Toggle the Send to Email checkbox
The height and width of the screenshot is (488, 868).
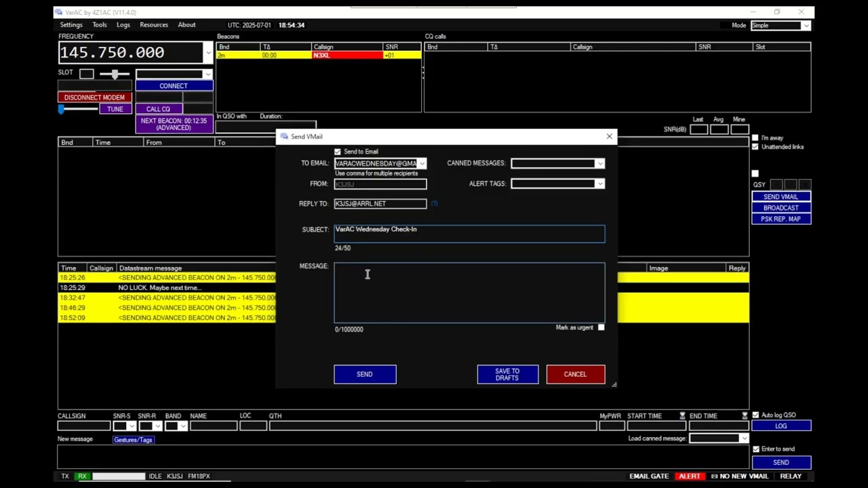(338, 152)
